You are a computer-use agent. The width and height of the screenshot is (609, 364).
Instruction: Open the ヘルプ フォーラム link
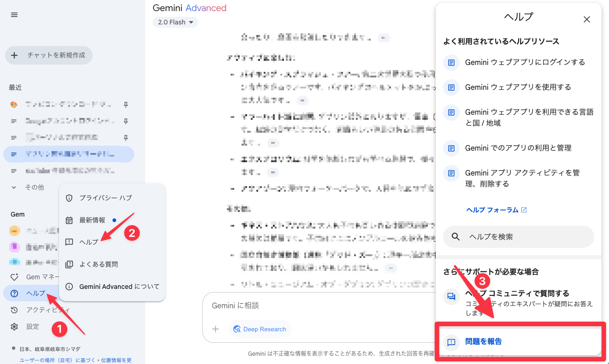coord(497,210)
